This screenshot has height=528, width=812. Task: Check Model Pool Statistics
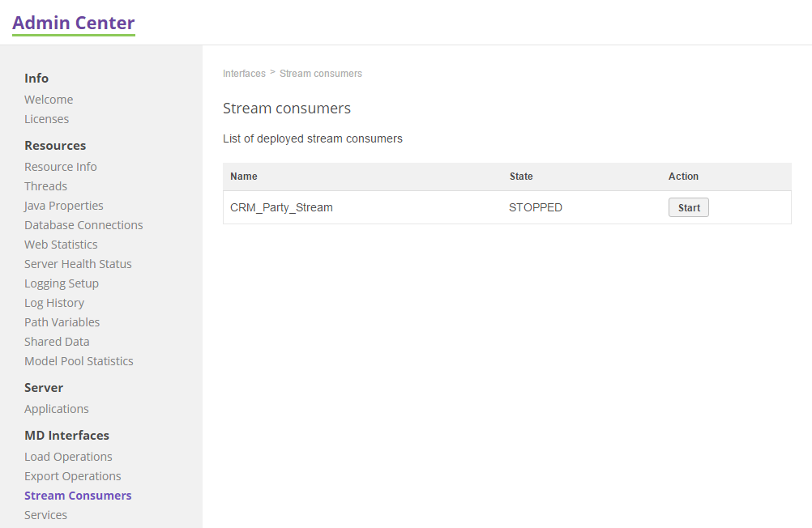[79, 360]
